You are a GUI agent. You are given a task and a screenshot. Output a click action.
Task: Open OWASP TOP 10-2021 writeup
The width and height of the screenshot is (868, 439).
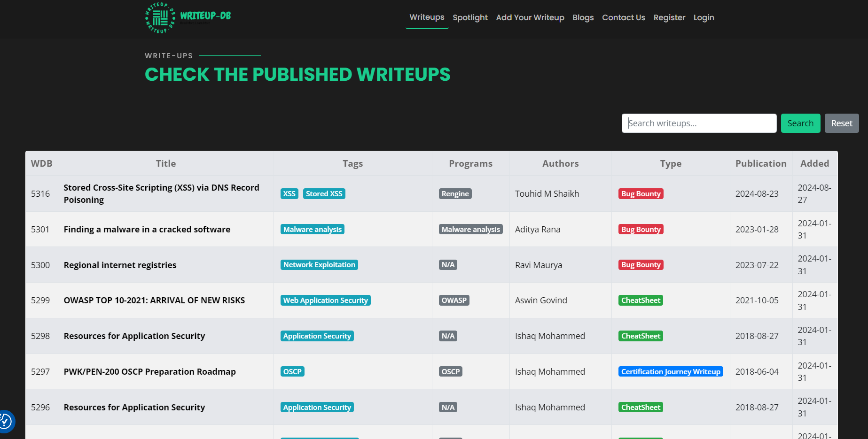click(x=154, y=300)
